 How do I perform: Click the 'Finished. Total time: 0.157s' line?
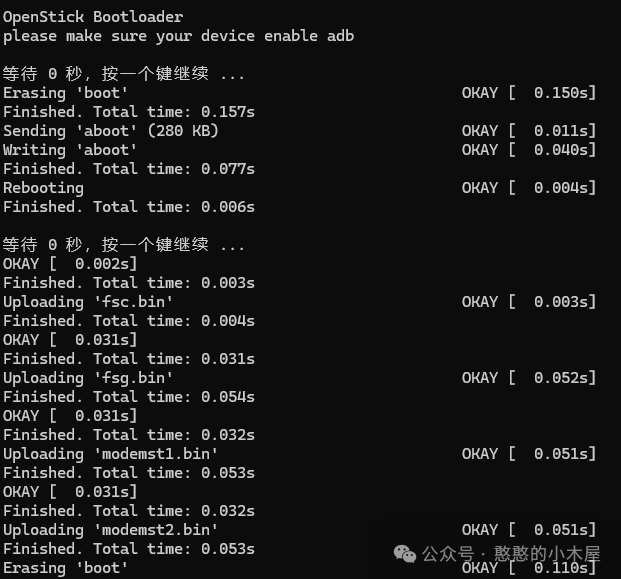click(129, 112)
